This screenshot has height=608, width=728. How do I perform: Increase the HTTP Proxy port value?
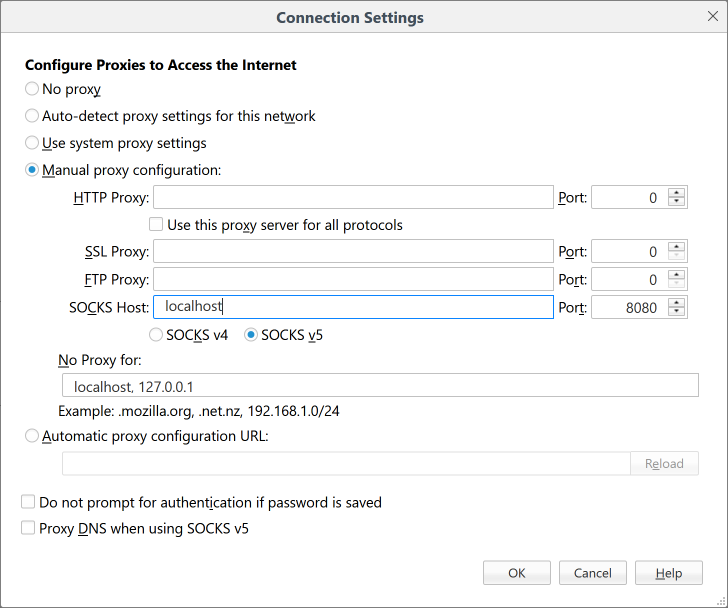pos(678,192)
